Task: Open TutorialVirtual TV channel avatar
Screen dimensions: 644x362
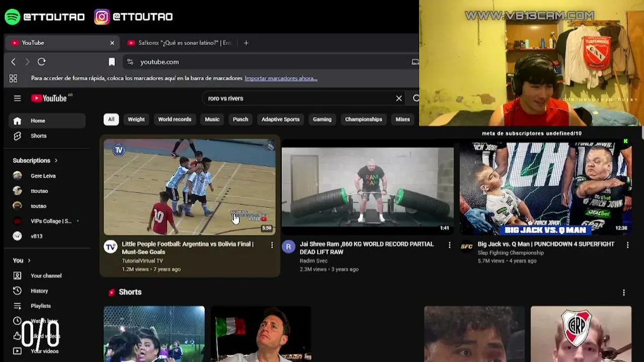Action: point(111,246)
